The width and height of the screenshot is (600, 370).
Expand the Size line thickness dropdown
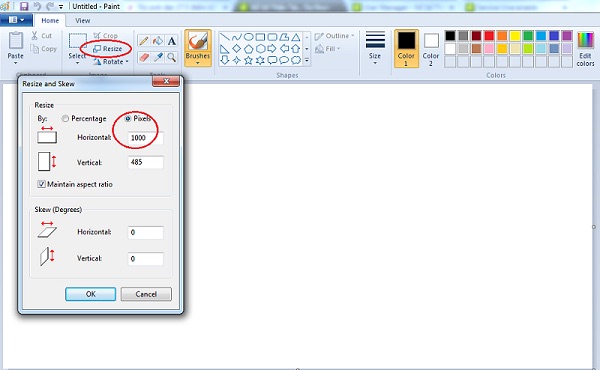coord(375,48)
